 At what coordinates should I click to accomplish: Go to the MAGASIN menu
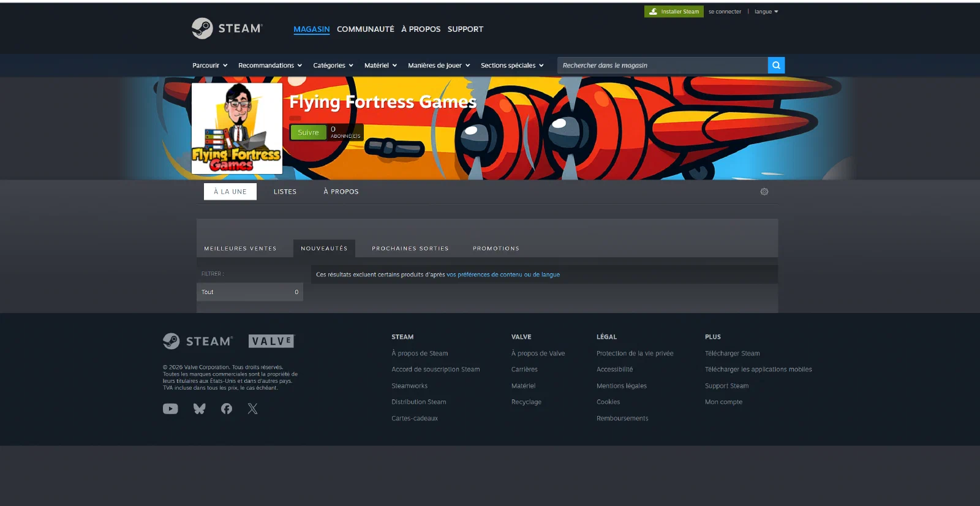pyautogui.click(x=312, y=29)
